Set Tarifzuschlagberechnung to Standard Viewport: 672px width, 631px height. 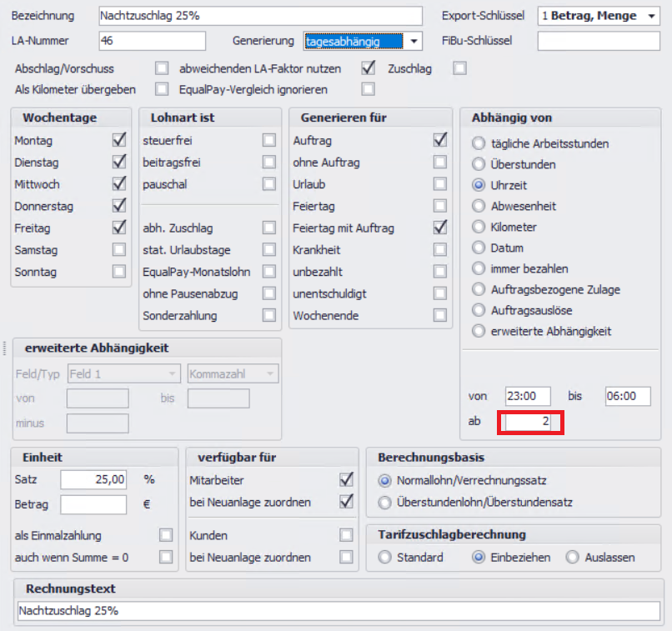(x=384, y=557)
